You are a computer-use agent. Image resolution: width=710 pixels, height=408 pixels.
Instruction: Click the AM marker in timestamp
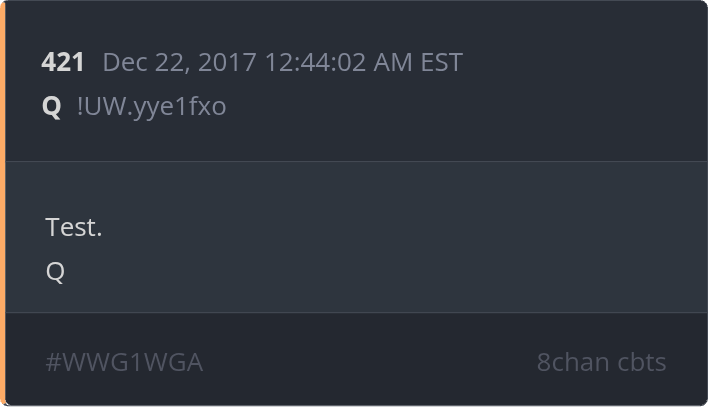[x=393, y=62]
